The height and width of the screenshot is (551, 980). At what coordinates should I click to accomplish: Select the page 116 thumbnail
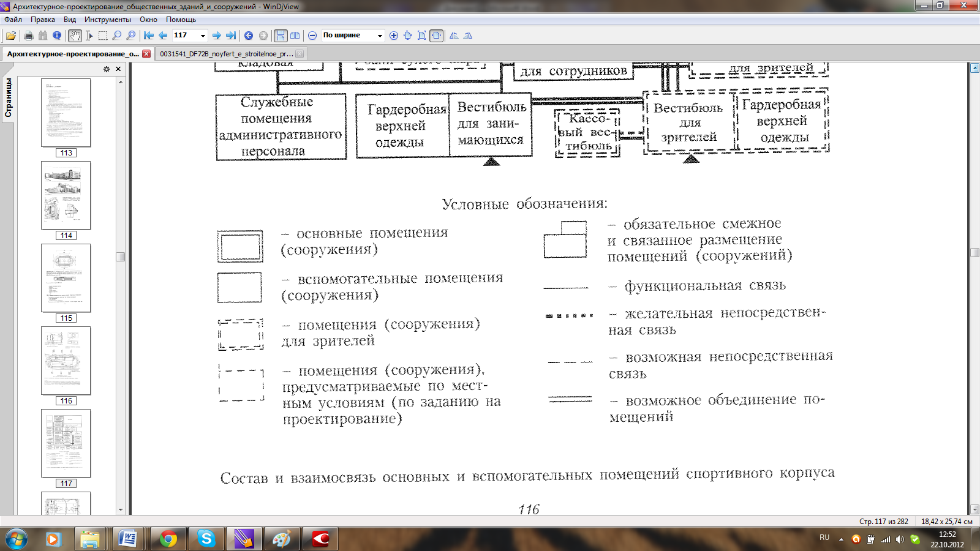(x=66, y=361)
